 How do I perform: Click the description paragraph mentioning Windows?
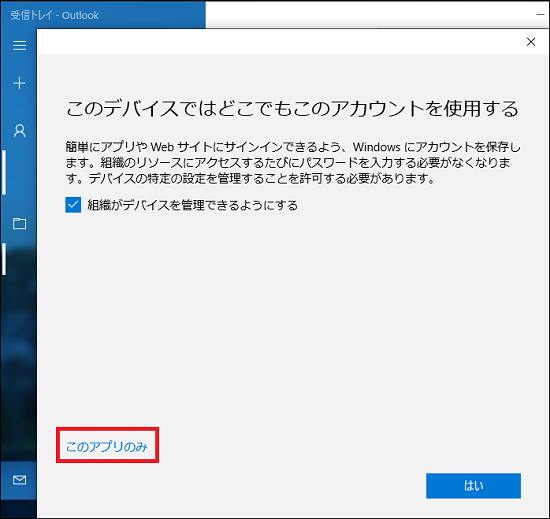(x=293, y=163)
